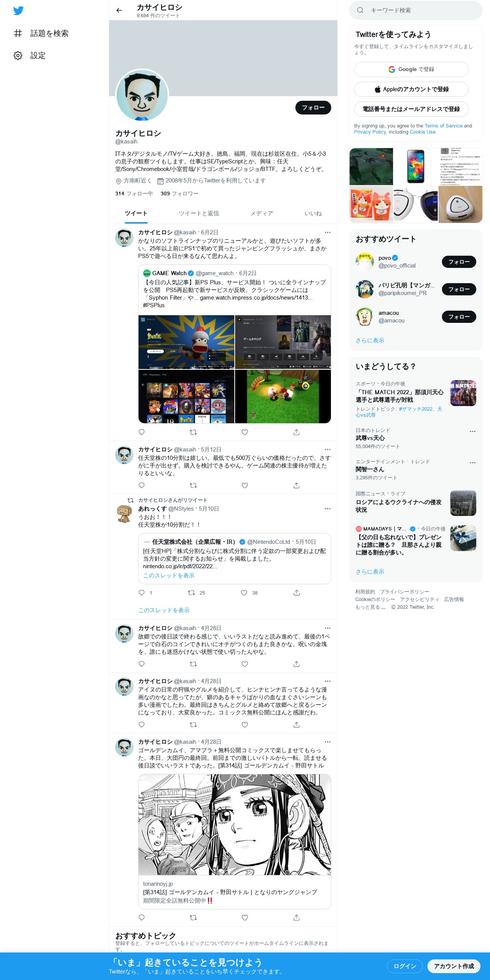
Task: Open more options on あれっくす retweet
Action: [327, 509]
